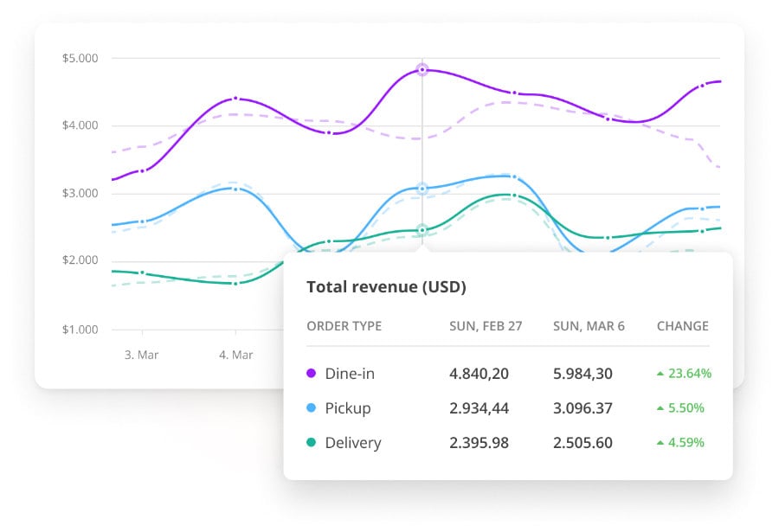Click the Total revenue (USD) heading

coord(387,287)
